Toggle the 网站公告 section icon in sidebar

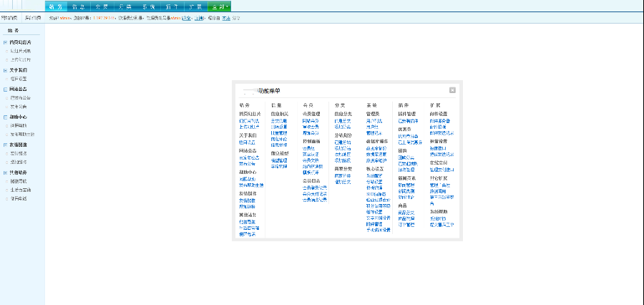point(5,89)
